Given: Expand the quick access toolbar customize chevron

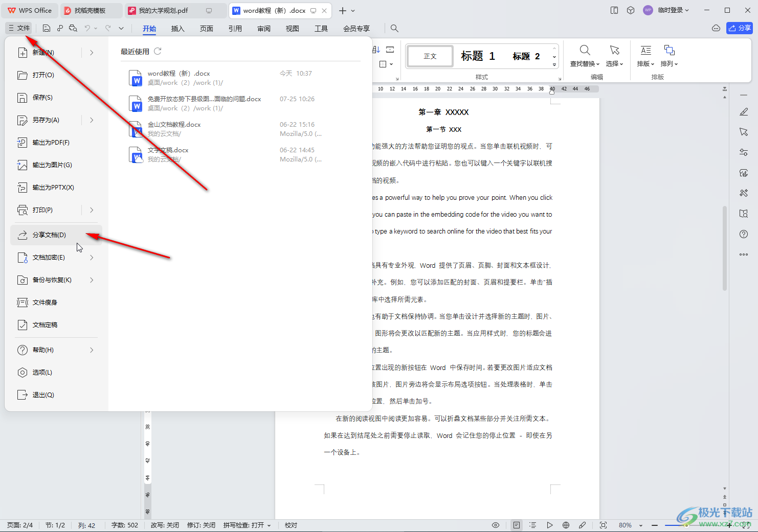Looking at the screenshot, I should [121, 28].
